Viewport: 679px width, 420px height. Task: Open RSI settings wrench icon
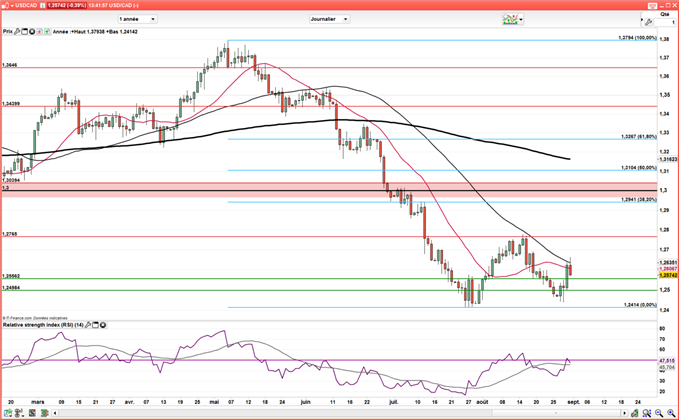88,325
